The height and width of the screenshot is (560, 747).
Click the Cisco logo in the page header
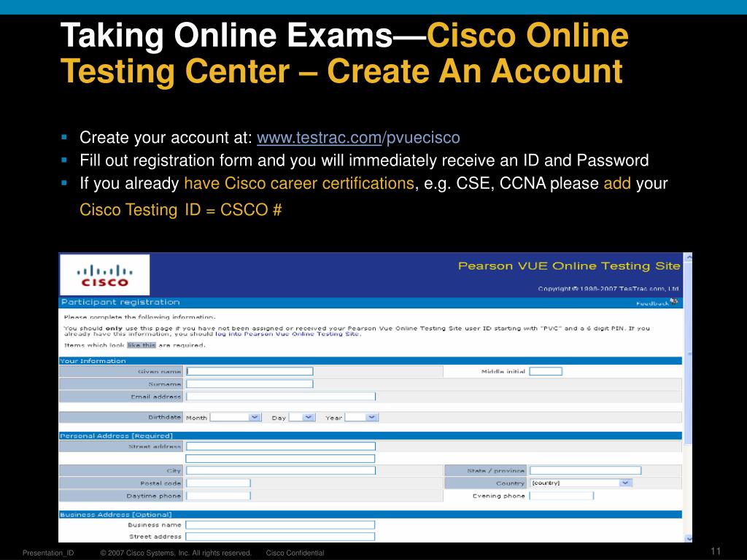[x=104, y=275]
